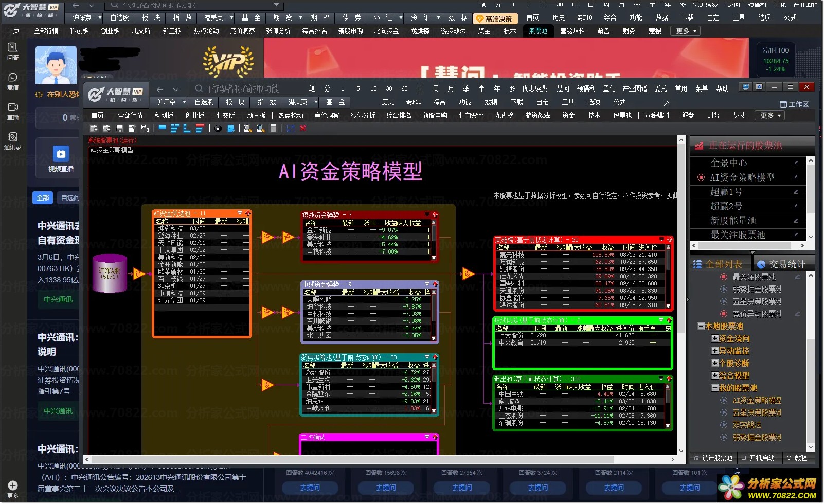Image resolution: width=825 pixels, height=504 pixels.
Task: Click the dark blue fullscreen square icon in toolbar
Action: click(x=291, y=128)
